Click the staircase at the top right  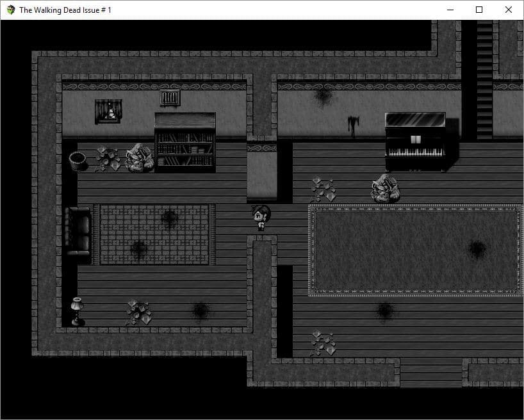click(484, 79)
